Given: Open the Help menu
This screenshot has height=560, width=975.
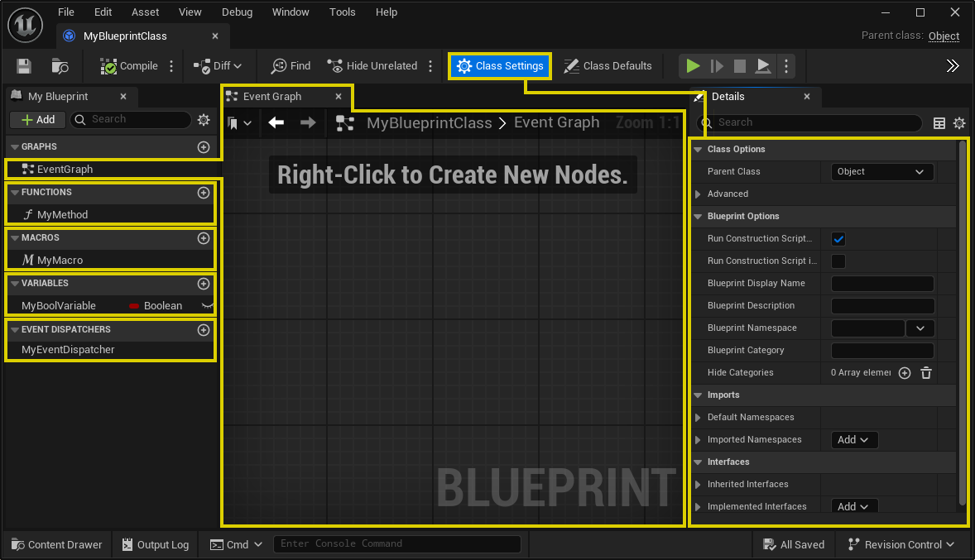Looking at the screenshot, I should (387, 12).
